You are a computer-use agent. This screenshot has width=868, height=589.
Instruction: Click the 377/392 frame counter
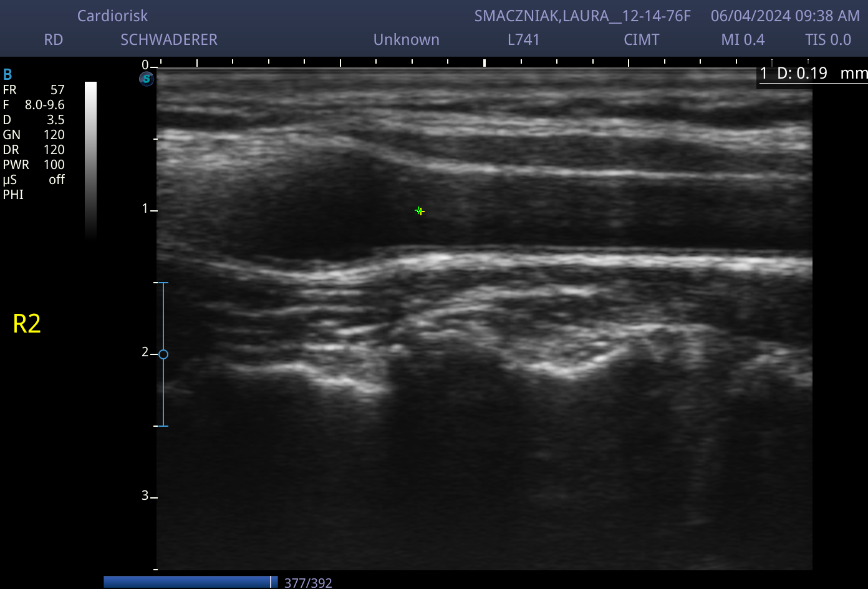[x=308, y=583]
